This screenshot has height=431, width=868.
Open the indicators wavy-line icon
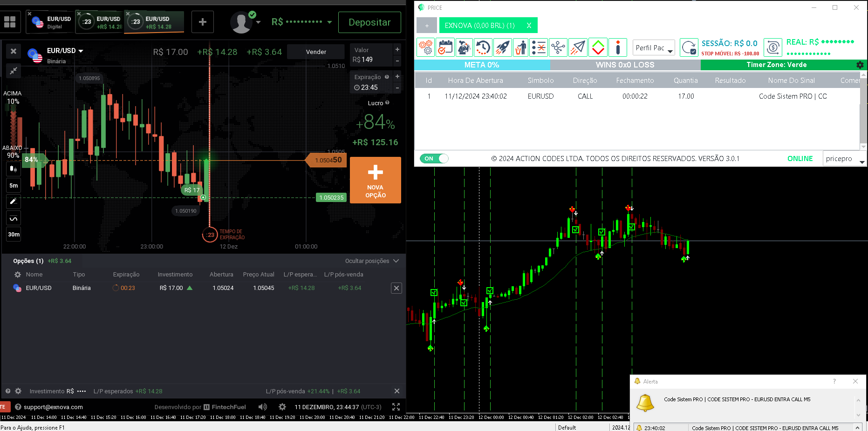pos(13,218)
